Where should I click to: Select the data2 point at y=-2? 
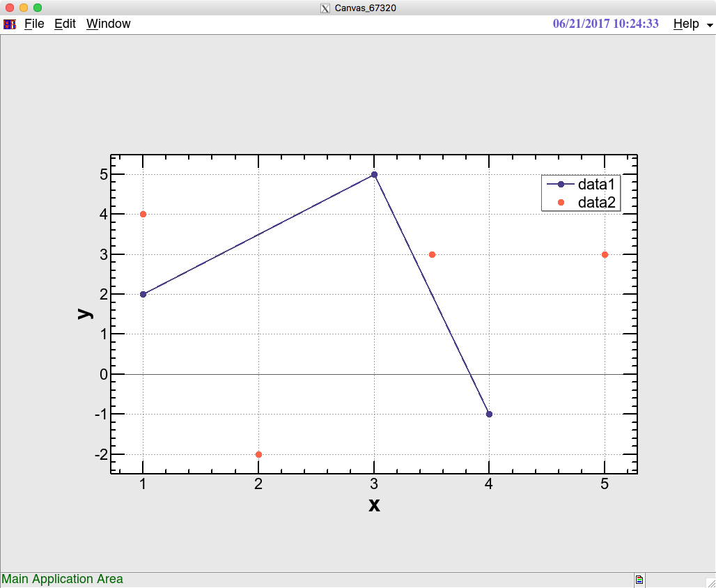click(x=259, y=455)
